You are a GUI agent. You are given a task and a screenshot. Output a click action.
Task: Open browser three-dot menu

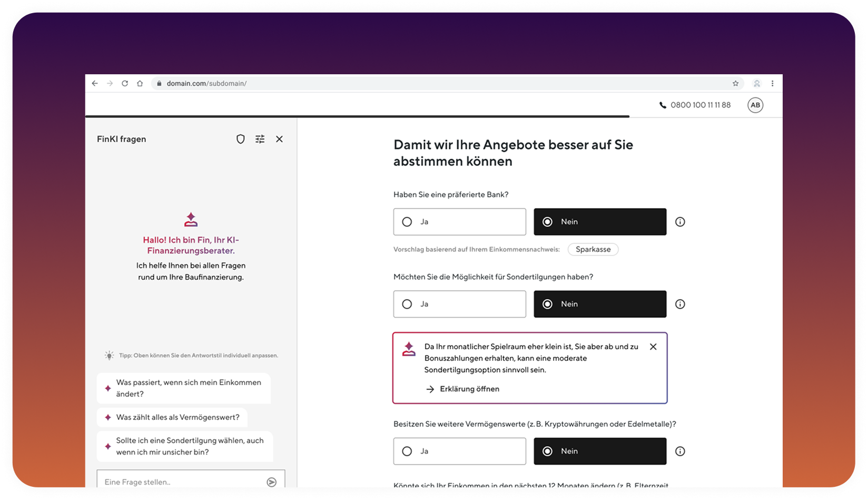click(x=772, y=83)
